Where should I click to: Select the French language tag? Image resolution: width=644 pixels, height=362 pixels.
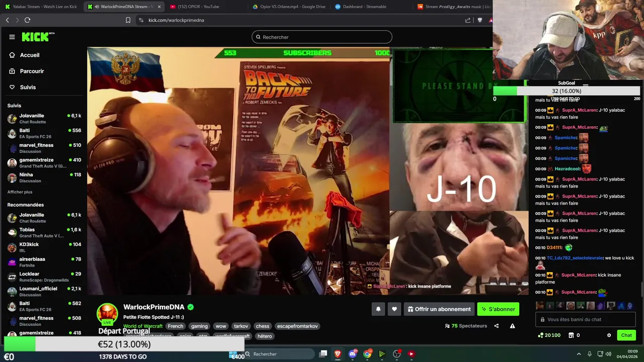(x=176, y=326)
